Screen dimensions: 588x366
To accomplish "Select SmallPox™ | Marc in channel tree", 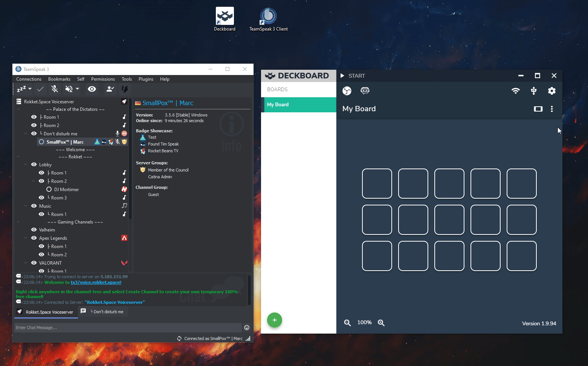I will [x=65, y=142].
